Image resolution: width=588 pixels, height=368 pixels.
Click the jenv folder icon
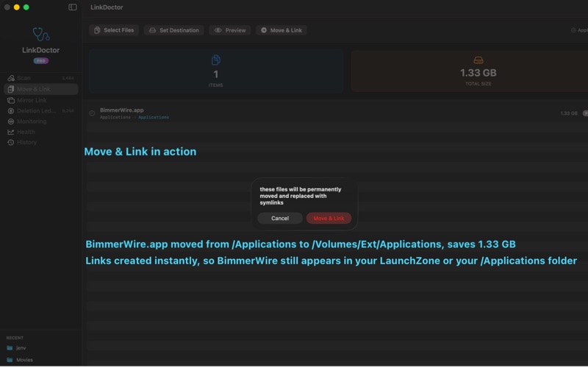(10, 348)
